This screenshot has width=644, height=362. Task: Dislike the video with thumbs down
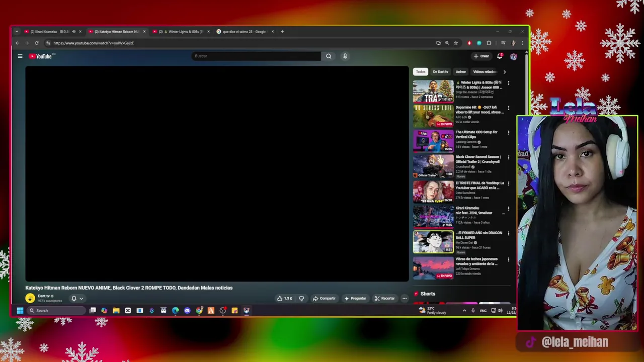point(301,298)
